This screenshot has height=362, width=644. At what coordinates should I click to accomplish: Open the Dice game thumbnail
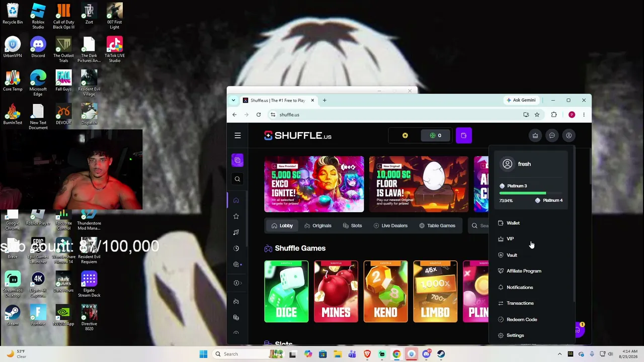(286, 291)
